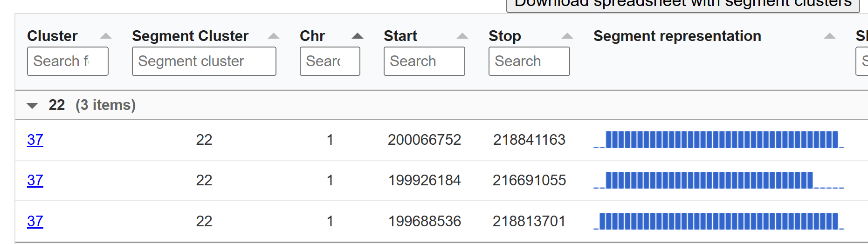Open cluster 37 link in third row
This screenshot has height=244, width=868.
(x=35, y=221)
